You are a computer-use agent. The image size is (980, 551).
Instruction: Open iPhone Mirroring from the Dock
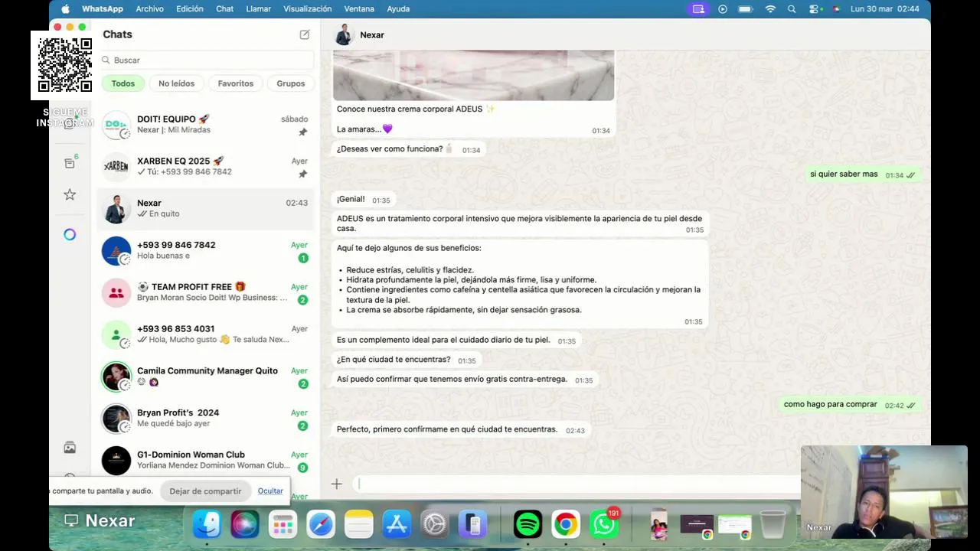tap(473, 524)
